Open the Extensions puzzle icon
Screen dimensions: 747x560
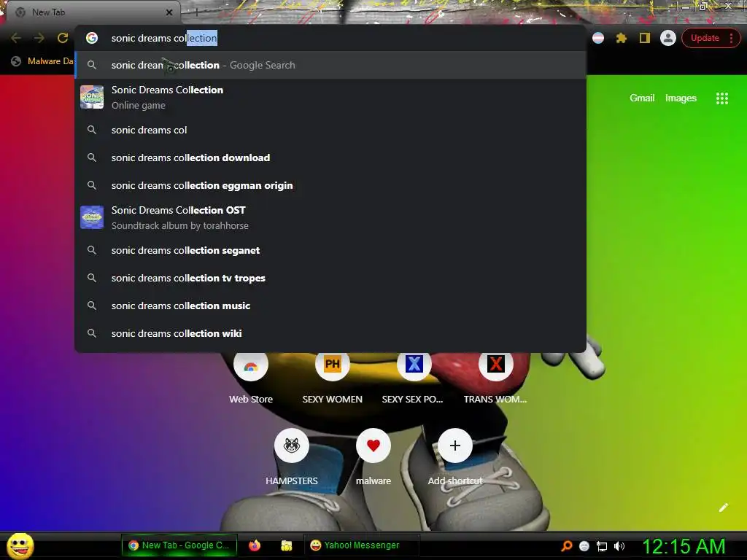click(622, 38)
